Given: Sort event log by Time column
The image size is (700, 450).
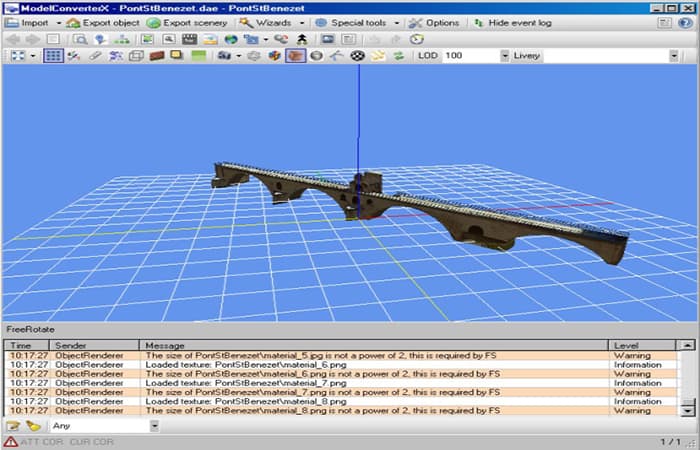Looking at the screenshot, I should pos(27,346).
